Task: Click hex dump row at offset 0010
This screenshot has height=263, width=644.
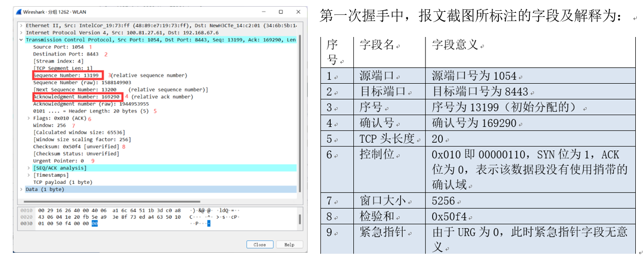Action: pyautogui.click(x=129, y=211)
